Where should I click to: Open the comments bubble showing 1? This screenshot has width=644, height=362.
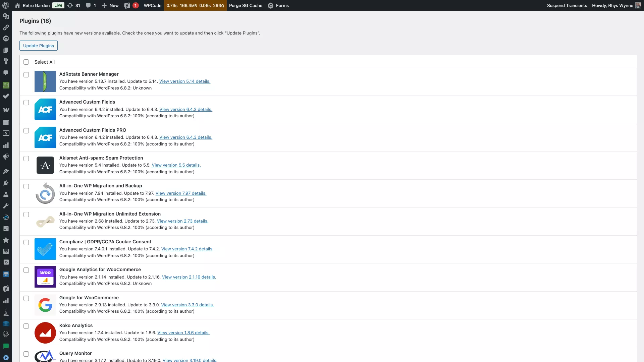pyautogui.click(x=90, y=6)
